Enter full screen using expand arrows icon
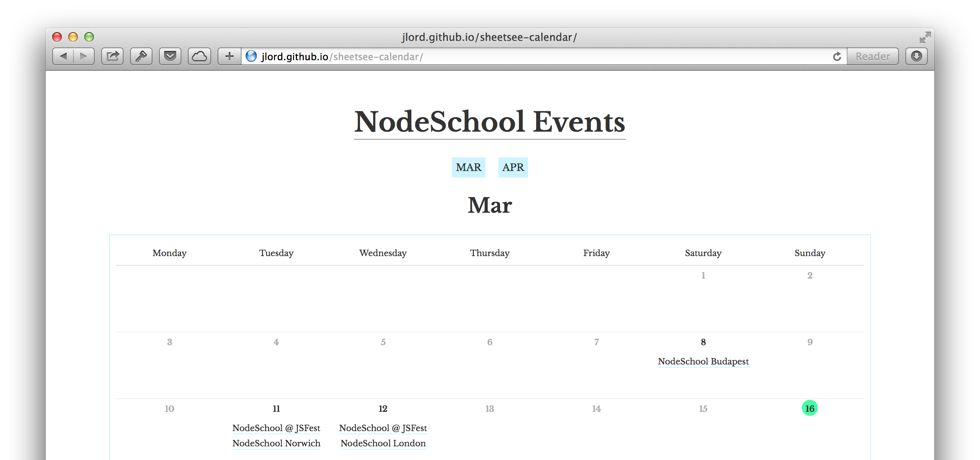 tap(925, 37)
